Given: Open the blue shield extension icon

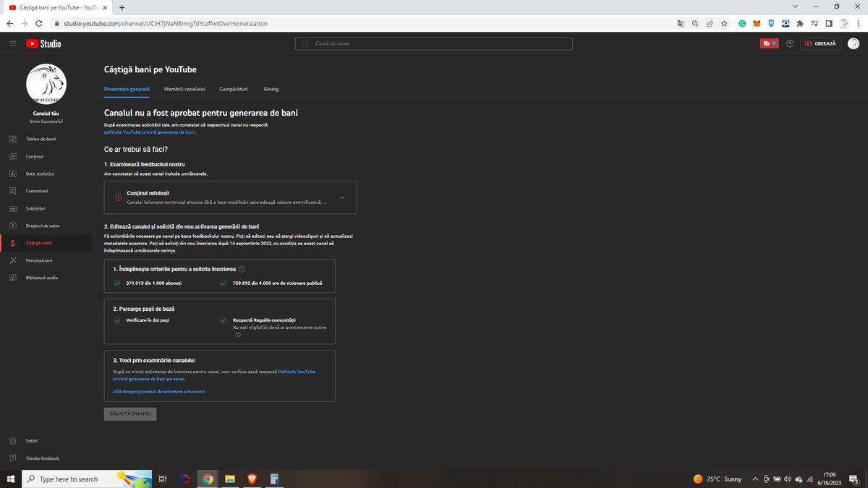Looking at the screenshot, I should 772,23.
